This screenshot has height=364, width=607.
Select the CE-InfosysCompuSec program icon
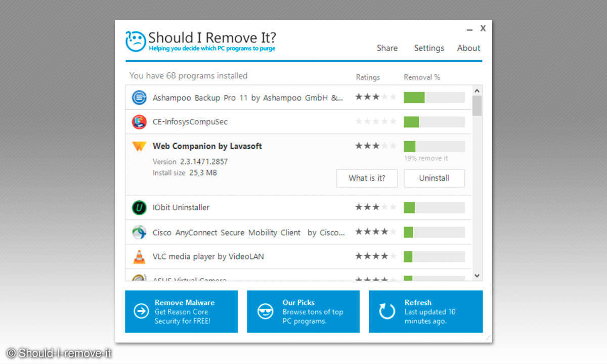click(139, 122)
